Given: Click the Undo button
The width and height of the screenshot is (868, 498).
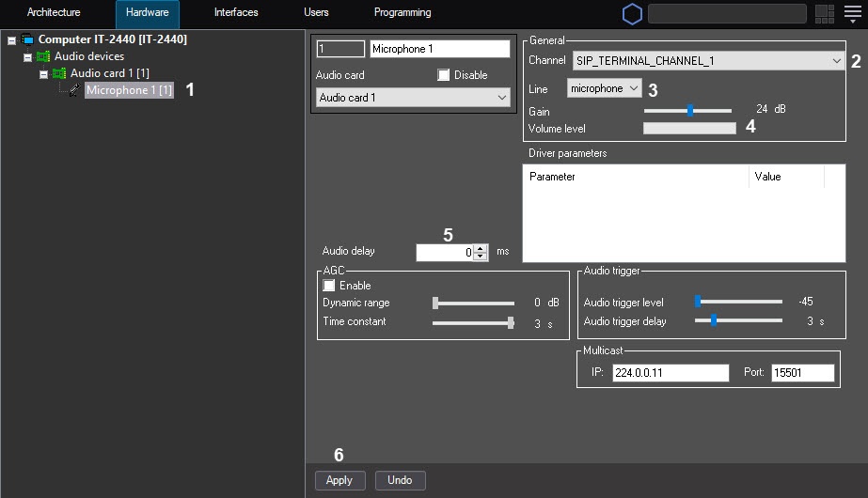Looking at the screenshot, I should coord(400,480).
